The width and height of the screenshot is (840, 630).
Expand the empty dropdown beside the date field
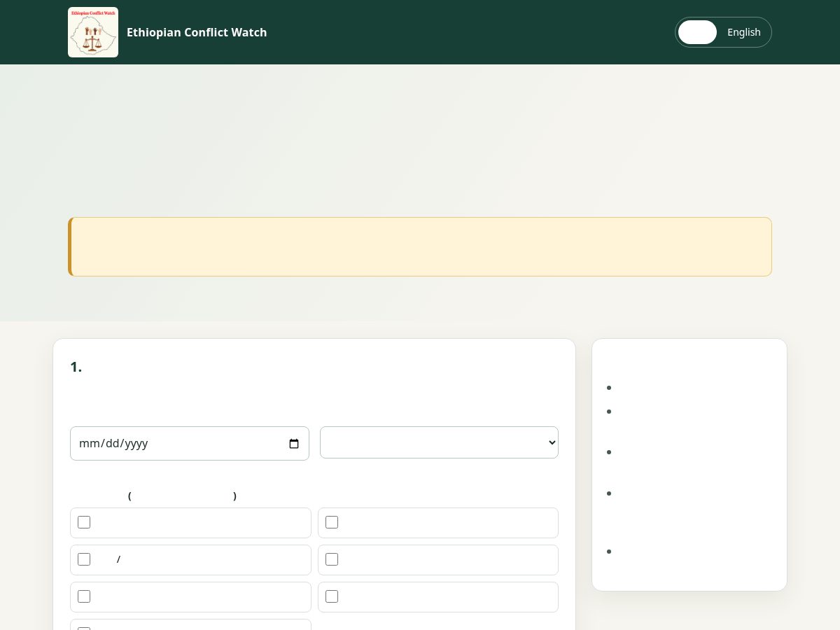click(439, 442)
